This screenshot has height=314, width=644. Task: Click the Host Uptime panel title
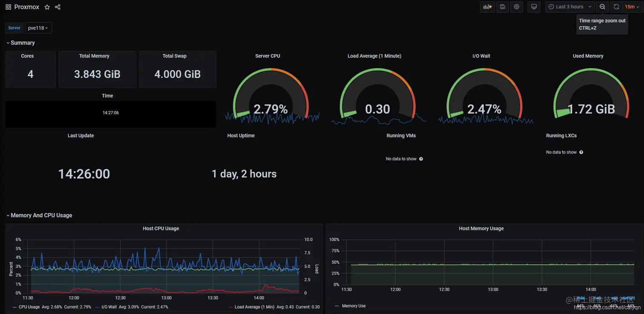pyautogui.click(x=241, y=135)
